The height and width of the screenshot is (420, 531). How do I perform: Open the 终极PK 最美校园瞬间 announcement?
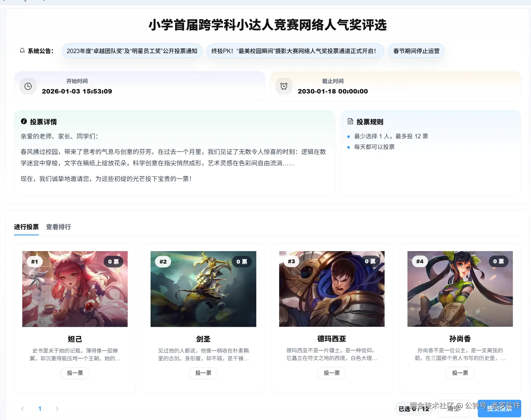point(295,51)
